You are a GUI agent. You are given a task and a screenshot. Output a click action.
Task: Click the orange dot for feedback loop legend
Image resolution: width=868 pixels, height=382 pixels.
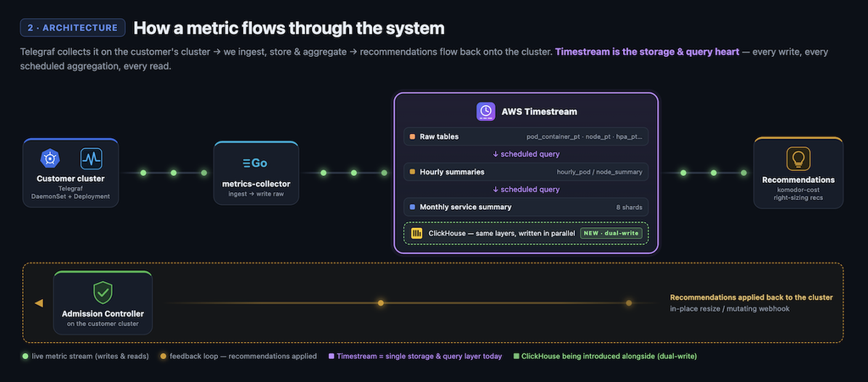tap(163, 357)
